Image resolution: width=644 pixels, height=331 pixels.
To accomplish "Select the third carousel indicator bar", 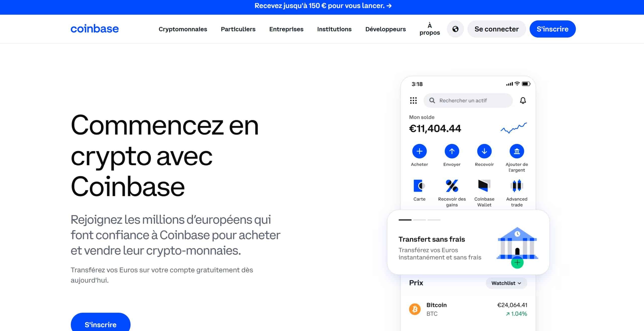I will (434, 220).
